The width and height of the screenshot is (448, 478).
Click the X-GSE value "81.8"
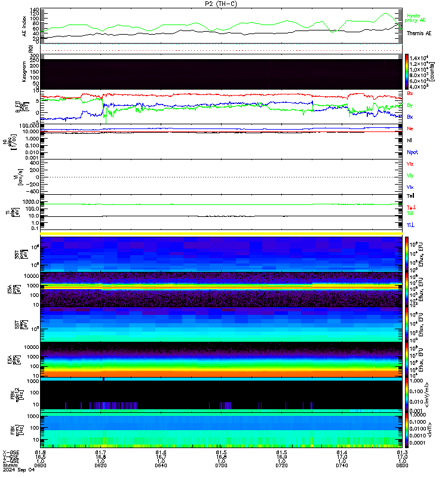40,452
